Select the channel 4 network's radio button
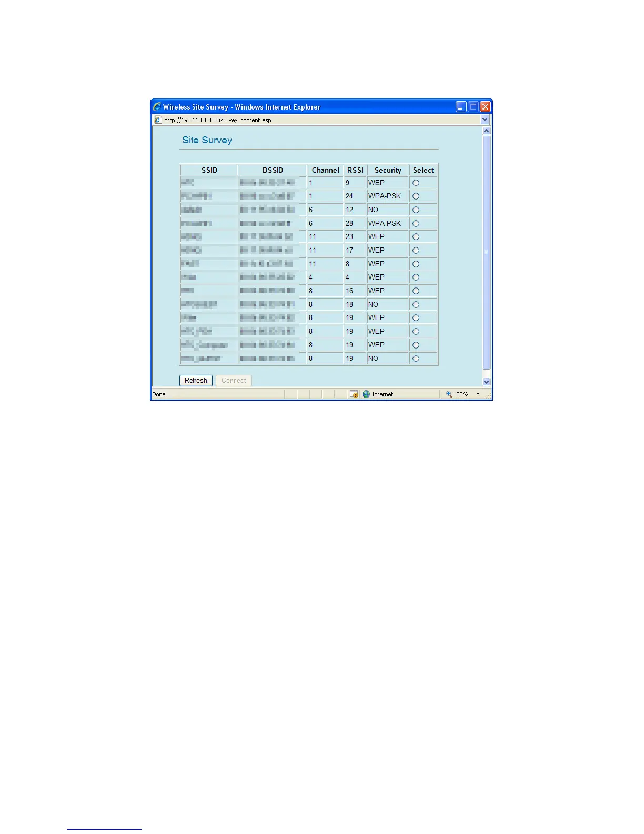 (x=416, y=277)
